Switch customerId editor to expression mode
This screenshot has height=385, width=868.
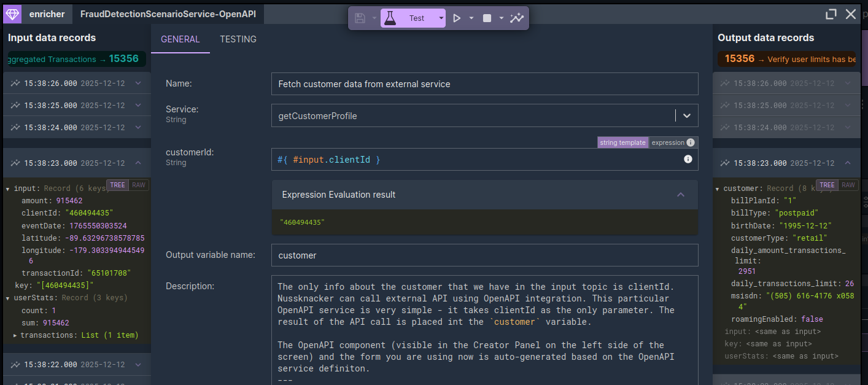tap(667, 142)
